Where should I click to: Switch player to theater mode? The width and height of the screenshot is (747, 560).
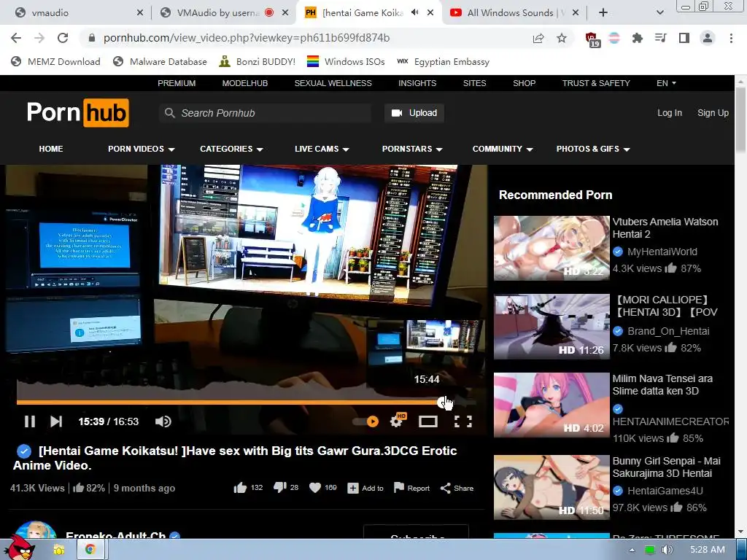427,421
